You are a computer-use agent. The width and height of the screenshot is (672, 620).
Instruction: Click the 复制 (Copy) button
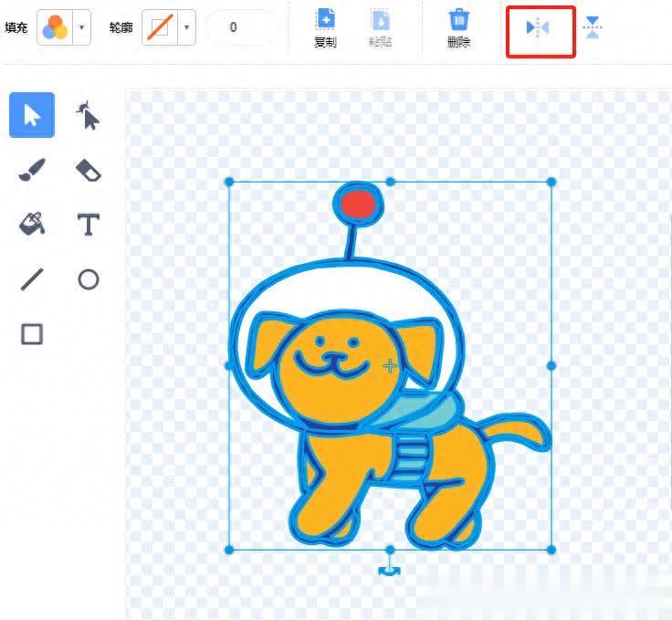pyautogui.click(x=326, y=28)
